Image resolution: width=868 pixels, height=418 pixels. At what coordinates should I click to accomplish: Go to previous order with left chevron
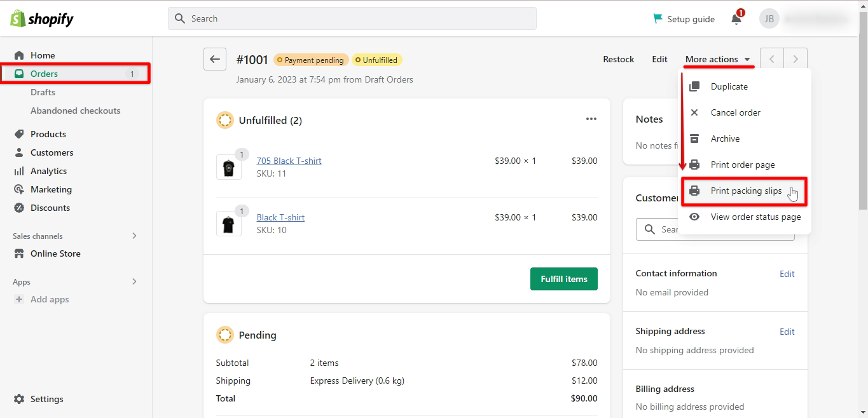pos(772,59)
